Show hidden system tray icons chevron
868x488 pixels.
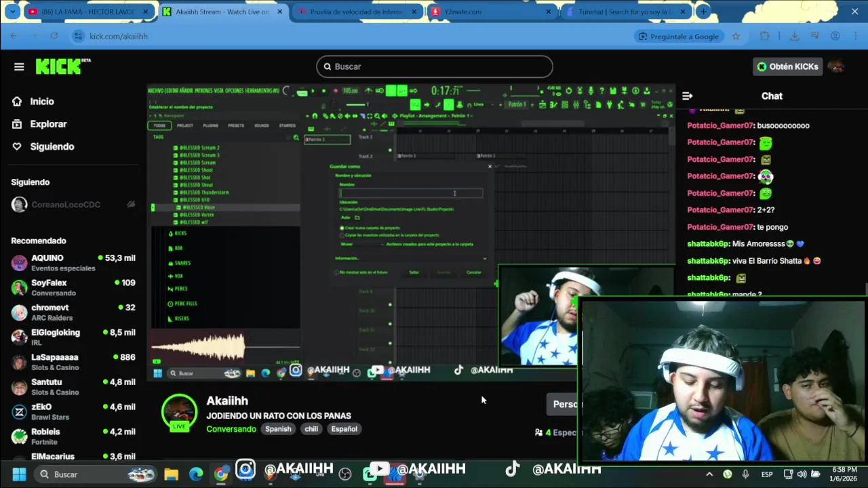(709, 474)
